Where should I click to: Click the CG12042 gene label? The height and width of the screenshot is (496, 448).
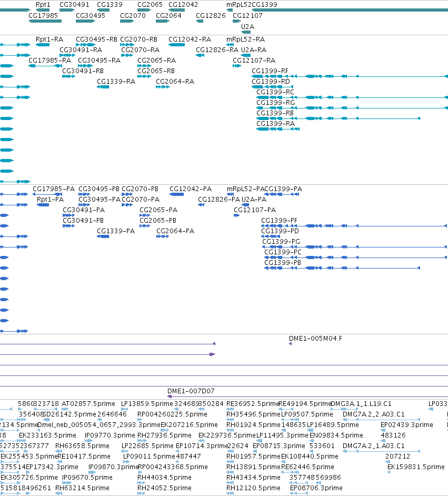[x=183, y=5]
